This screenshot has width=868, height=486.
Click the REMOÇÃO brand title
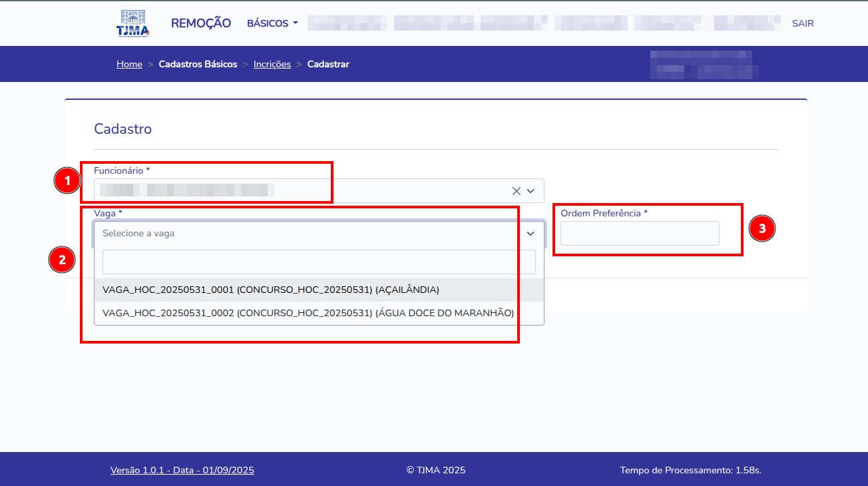click(201, 23)
